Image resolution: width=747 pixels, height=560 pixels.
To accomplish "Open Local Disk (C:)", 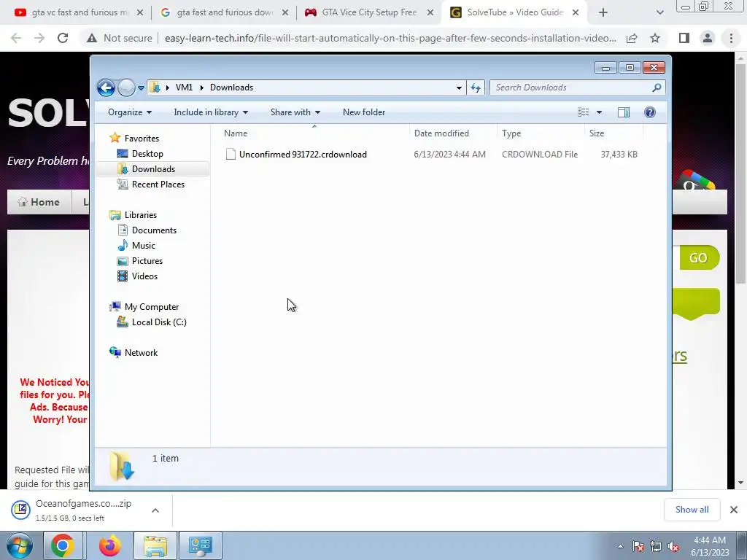I will (159, 322).
